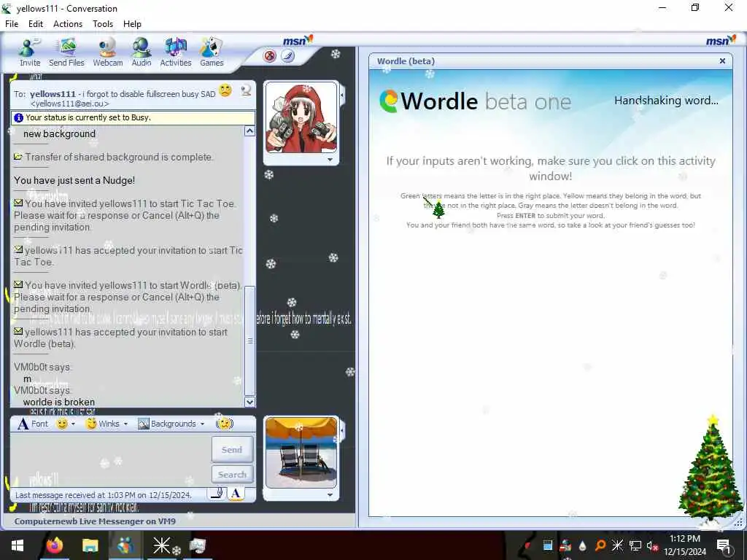
Task: Click the Search button
Action: 232,474
